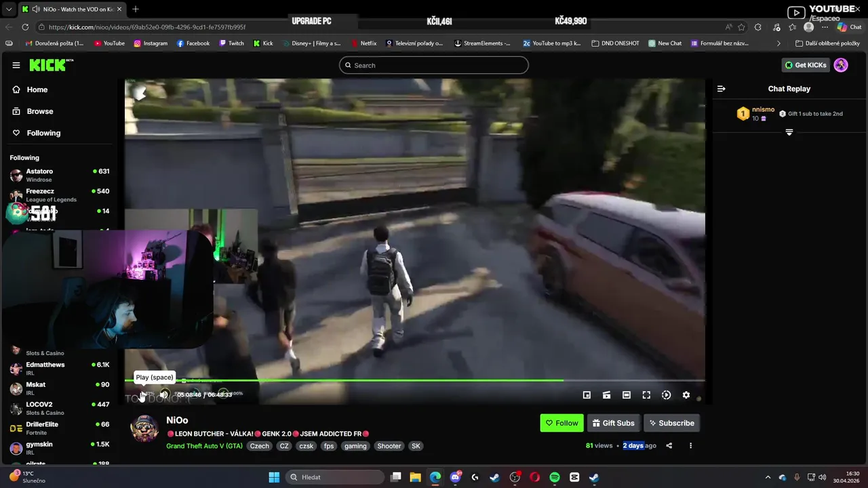
Task: Go back in the browser
Action: coord(9,27)
